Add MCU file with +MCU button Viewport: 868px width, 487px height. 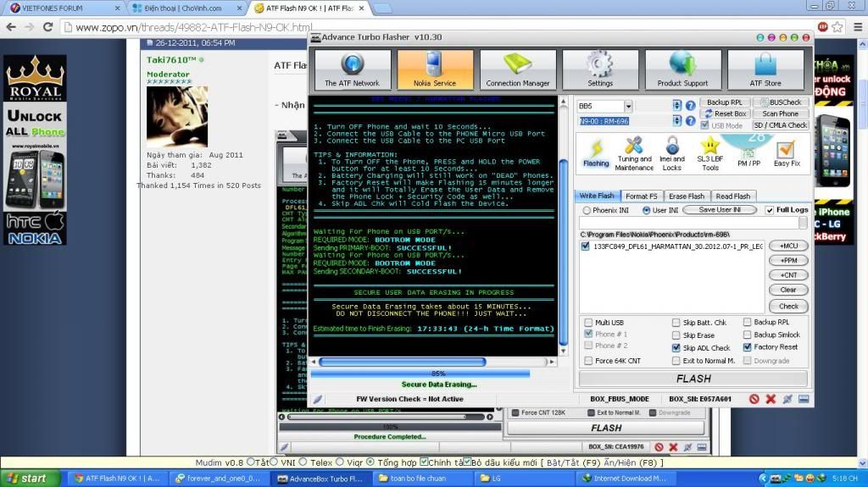tap(788, 246)
